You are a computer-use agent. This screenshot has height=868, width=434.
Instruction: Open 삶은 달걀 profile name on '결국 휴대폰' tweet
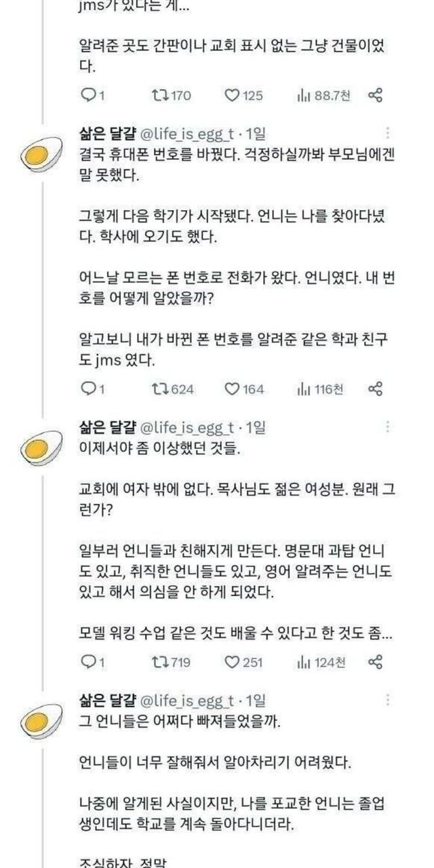point(107,133)
